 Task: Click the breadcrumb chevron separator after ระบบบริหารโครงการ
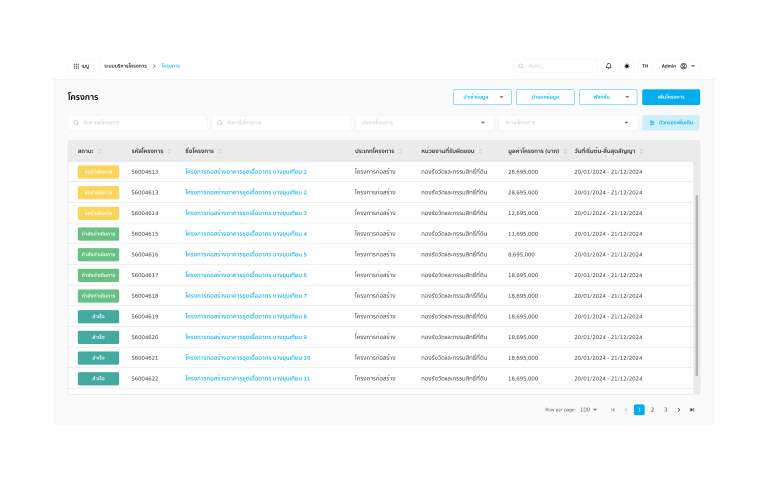[154, 66]
